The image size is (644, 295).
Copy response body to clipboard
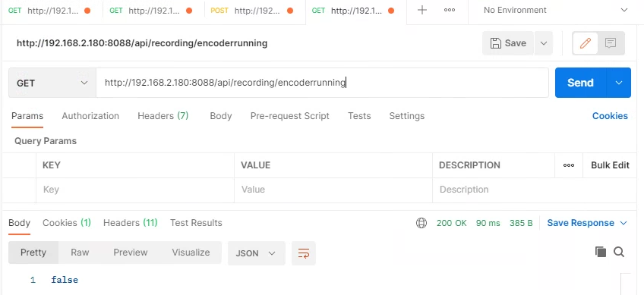601,252
